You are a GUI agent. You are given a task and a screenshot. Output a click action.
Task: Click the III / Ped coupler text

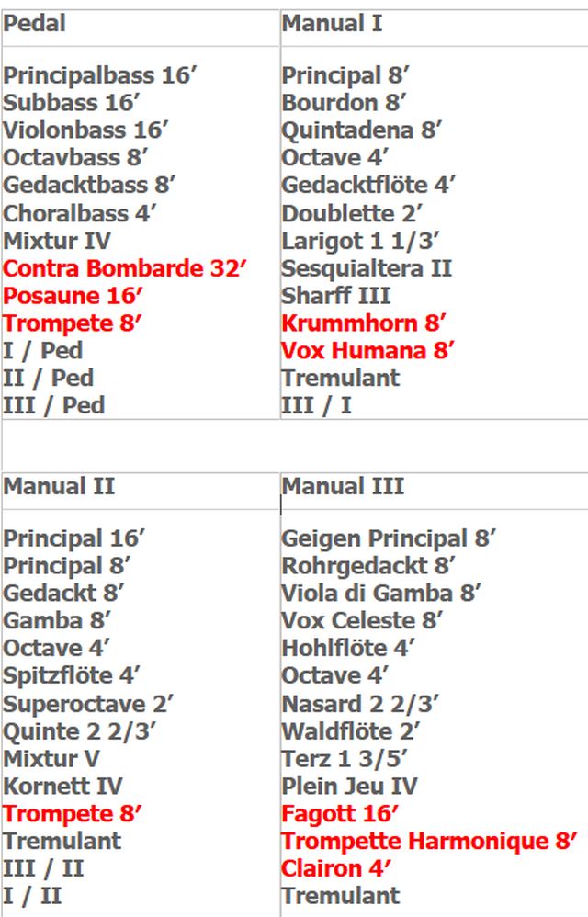[x=54, y=405]
